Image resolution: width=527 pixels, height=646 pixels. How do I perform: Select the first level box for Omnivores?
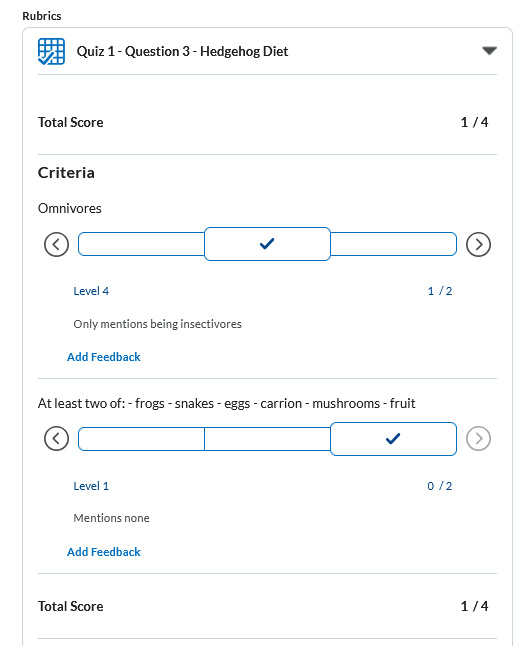point(141,244)
